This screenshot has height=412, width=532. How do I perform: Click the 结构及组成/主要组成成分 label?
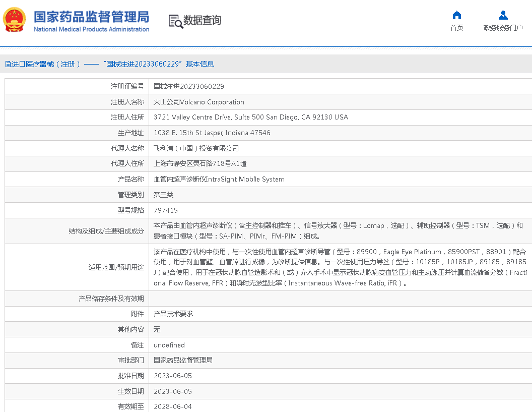pos(106,231)
